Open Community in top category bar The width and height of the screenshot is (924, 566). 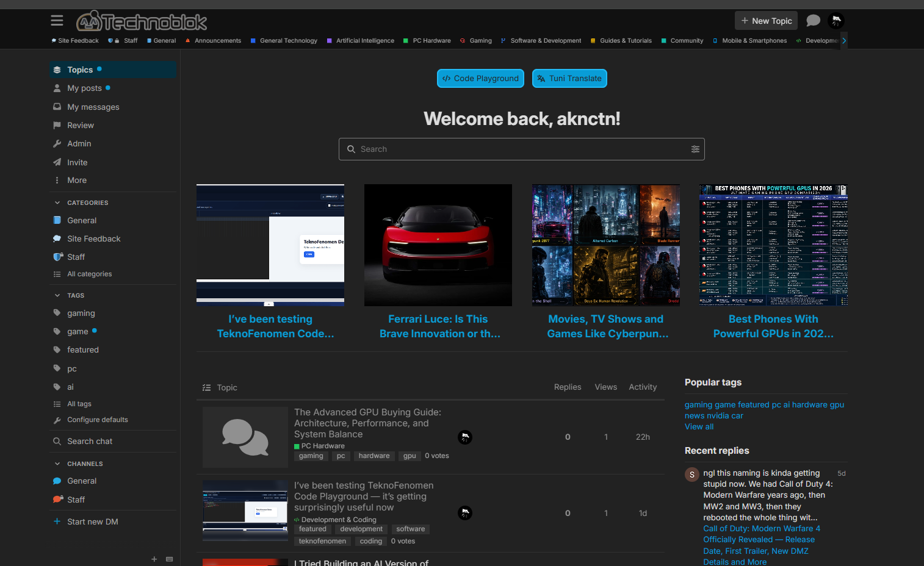(682, 41)
